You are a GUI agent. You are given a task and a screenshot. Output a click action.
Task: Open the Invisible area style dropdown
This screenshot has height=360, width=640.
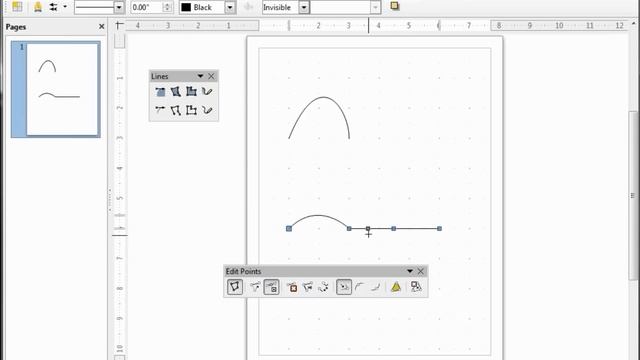[304, 7]
